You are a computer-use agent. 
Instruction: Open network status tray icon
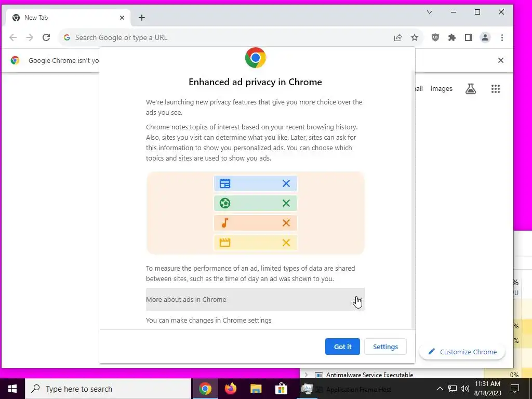coord(453,389)
